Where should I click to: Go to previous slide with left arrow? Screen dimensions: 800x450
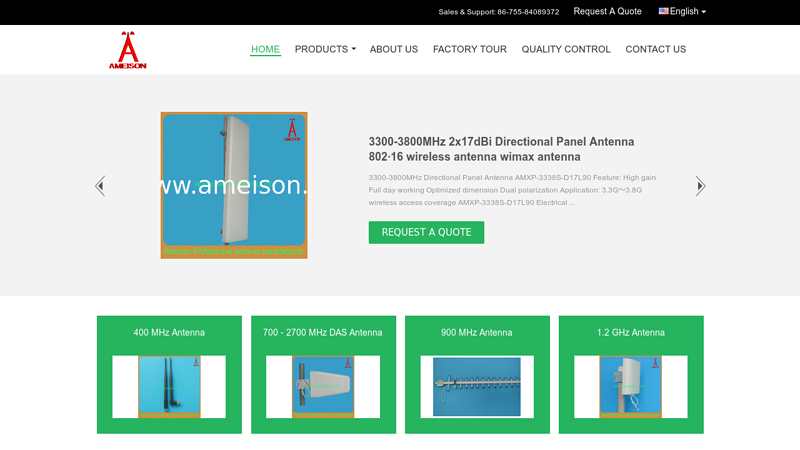pos(100,186)
